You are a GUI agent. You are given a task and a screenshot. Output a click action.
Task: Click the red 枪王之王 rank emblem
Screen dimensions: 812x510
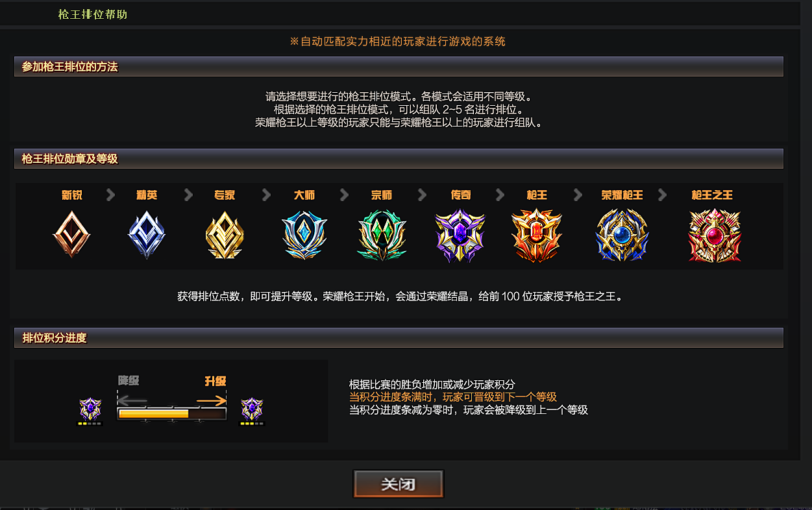tap(714, 235)
